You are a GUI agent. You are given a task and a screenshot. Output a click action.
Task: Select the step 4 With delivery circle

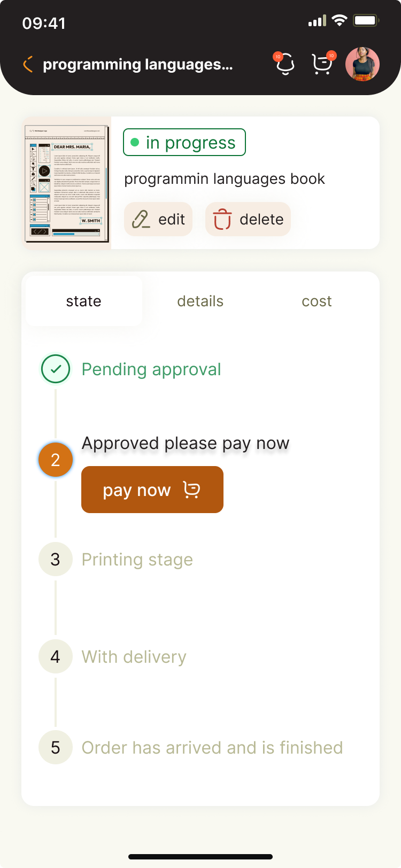pos(56,656)
